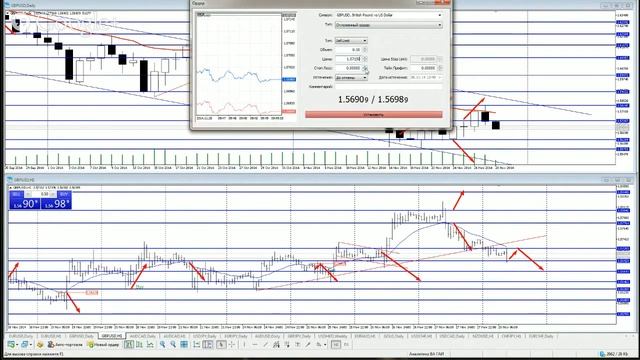Click the zoom in magnifier icon

pyautogui.click(x=162, y=345)
